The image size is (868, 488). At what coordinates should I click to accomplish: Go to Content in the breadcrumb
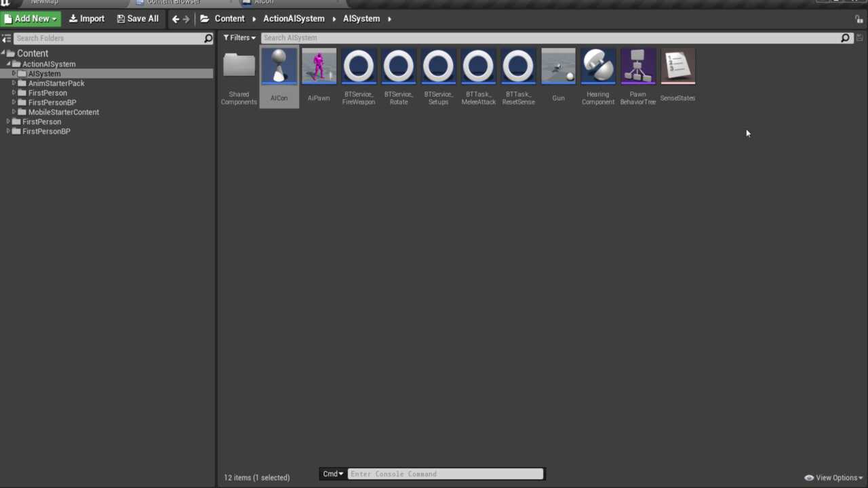(x=229, y=19)
